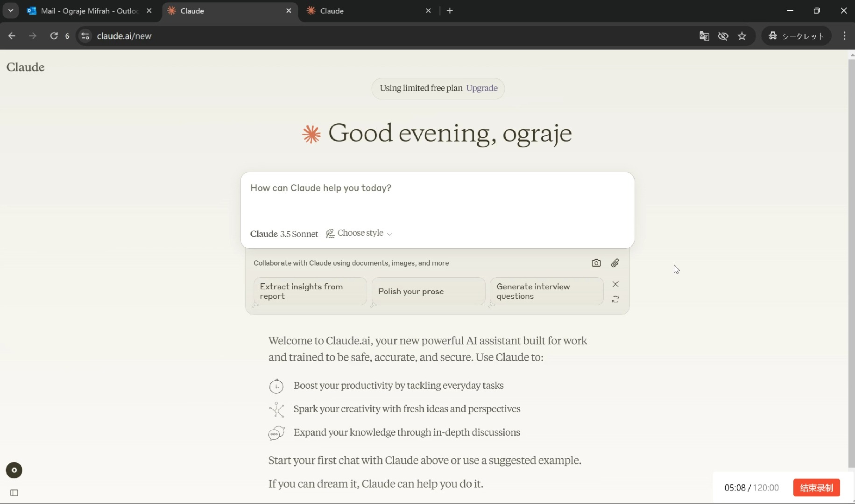Go back to the previous page
This screenshot has width=855, height=504.
pos(12,36)
